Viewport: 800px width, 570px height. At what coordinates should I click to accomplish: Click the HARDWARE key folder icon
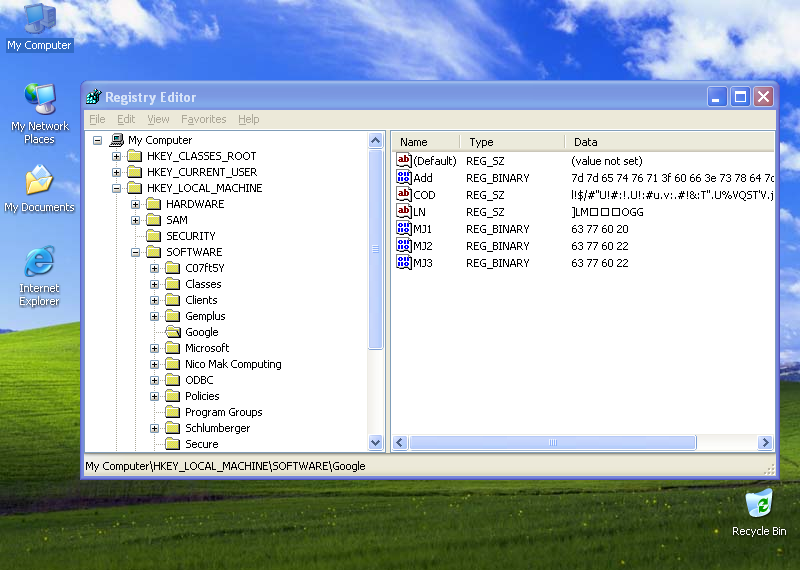tap(154, 204)
